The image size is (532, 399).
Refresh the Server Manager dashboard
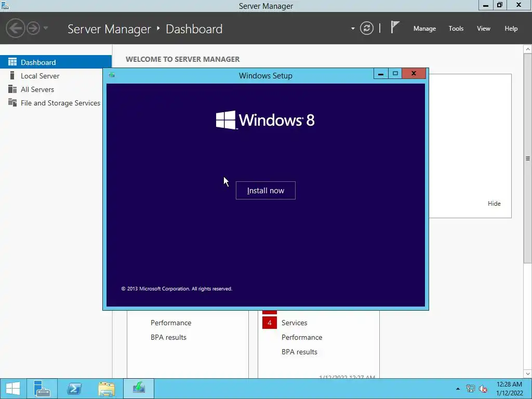click(367, 28)
